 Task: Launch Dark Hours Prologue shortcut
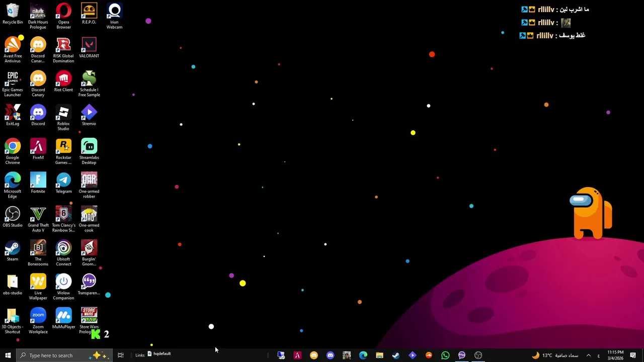tap(38, 17)
